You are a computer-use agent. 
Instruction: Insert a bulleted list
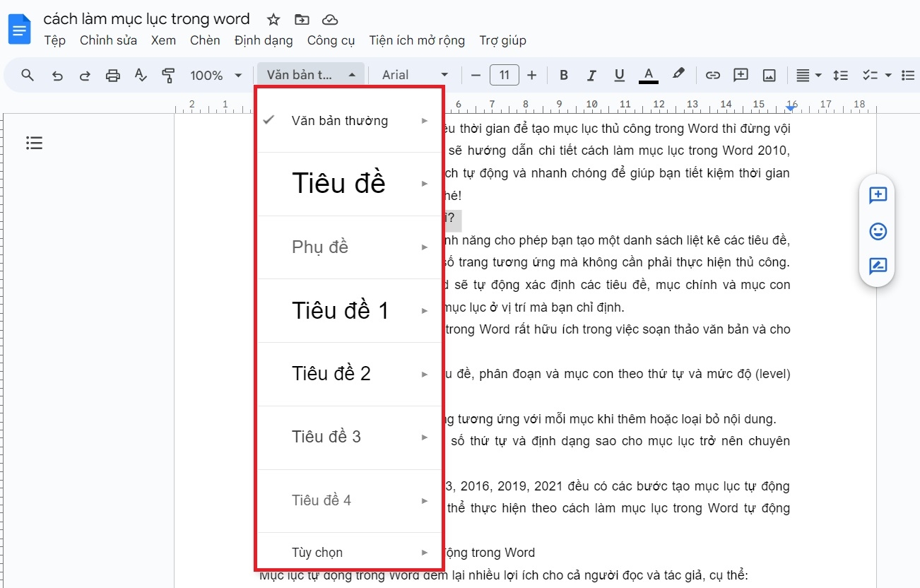909,75
